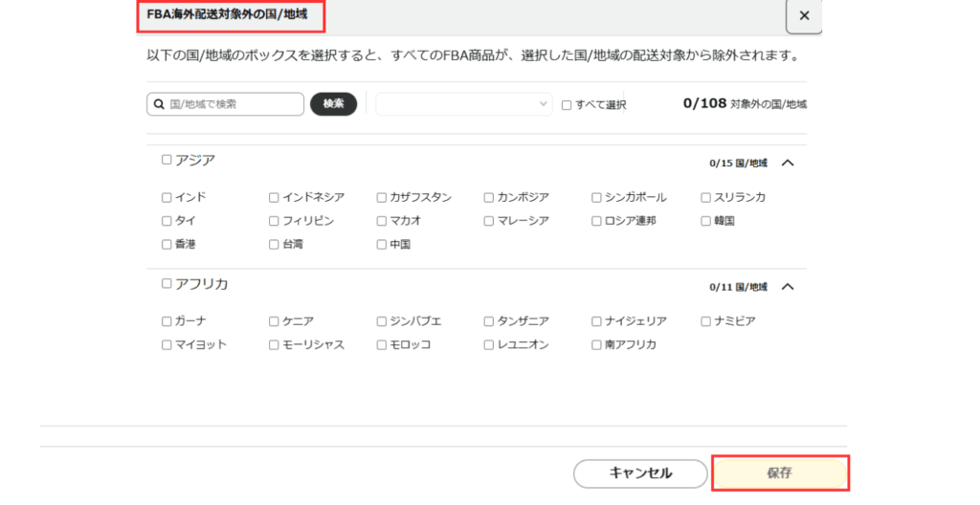
Task: Tick the ナイジェリア checkbox
Action: pyautogui.click(x=596, y=321)
